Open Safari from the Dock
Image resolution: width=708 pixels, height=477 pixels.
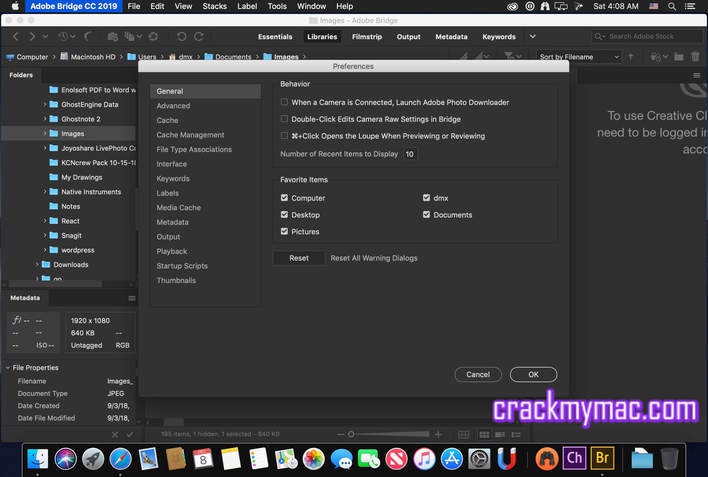tap(121, 459)
